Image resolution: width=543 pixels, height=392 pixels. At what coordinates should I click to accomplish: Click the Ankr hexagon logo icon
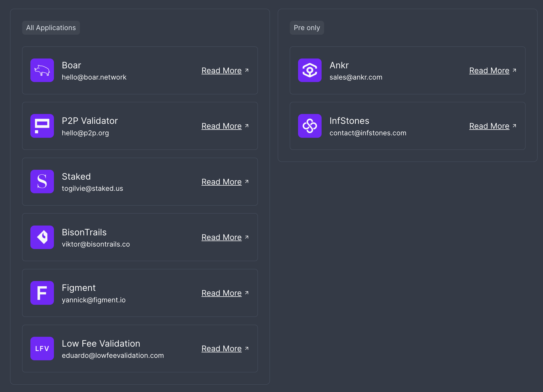pos(310,70)
